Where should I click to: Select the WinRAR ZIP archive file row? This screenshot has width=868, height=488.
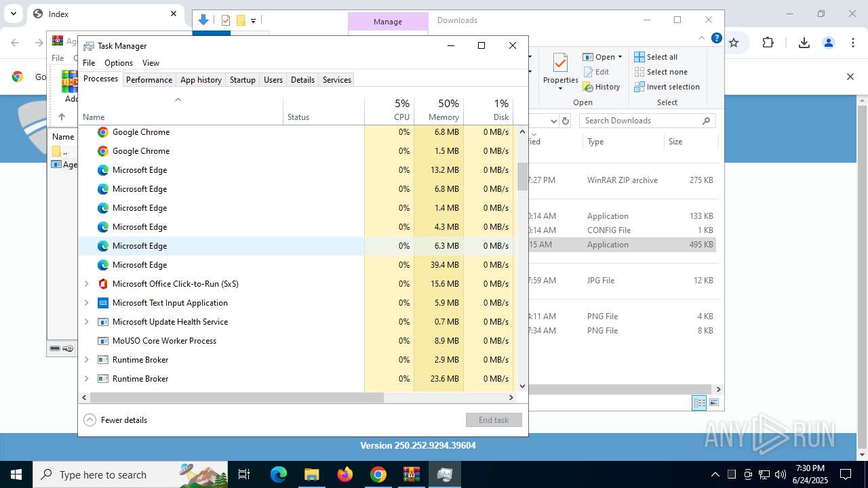[622, 180]
